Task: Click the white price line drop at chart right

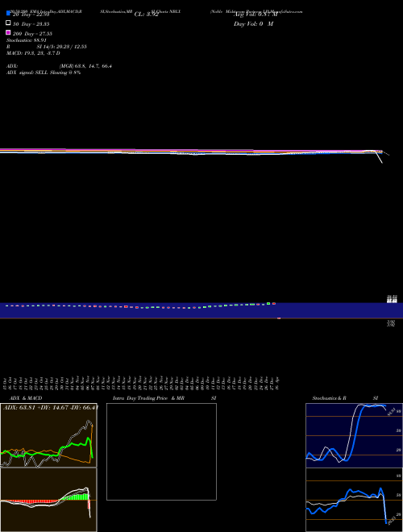Action: (x=380, y=158)
